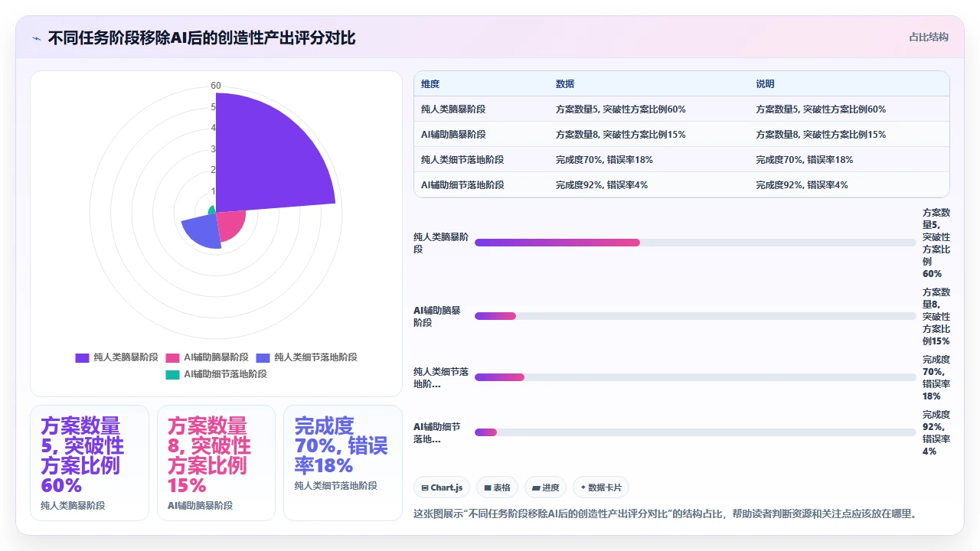Toggle the 纯人类细节落地阶段 legend entry
980x551 pixels.
click(306, 357)
